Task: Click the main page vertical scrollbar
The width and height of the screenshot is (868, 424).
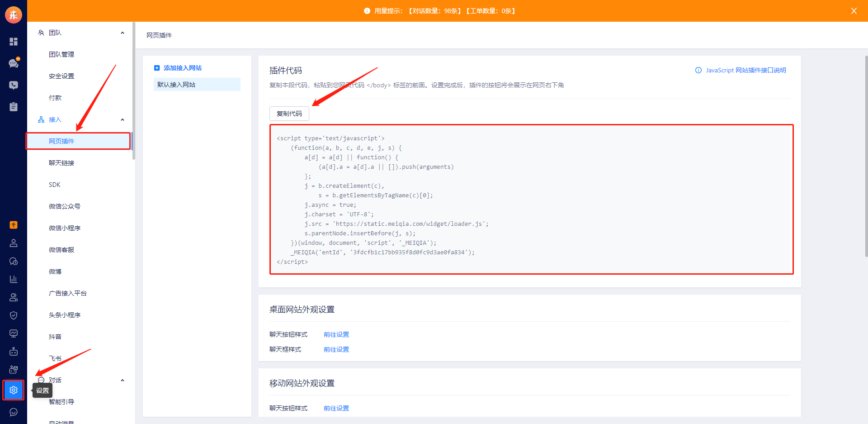Action: click(866, 156)
